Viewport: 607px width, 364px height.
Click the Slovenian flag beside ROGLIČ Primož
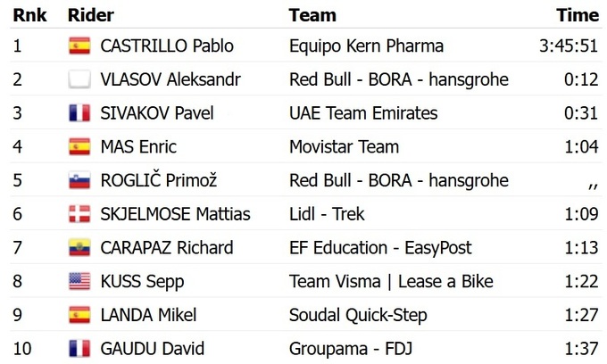pos(79,181)
